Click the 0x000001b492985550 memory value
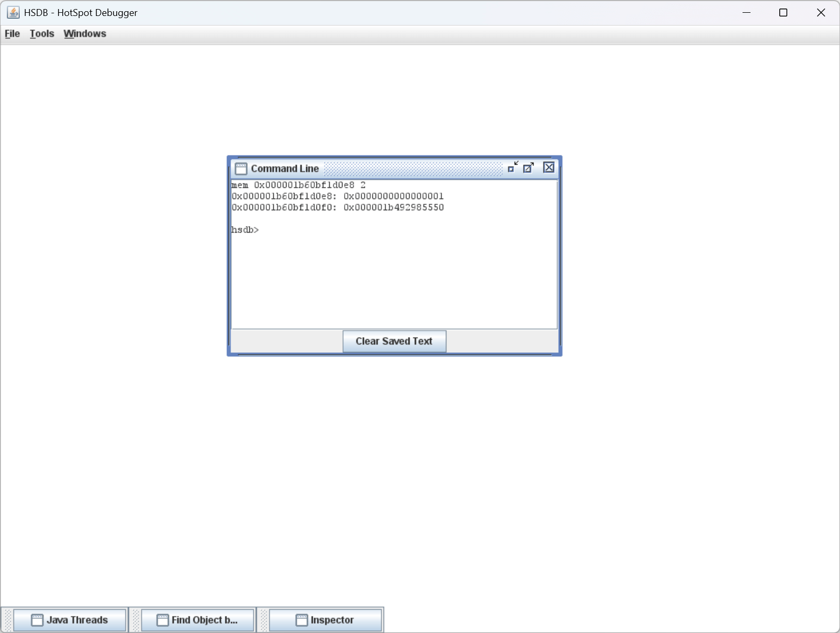This screenshot has height=633, width=840. pos(394,208)
